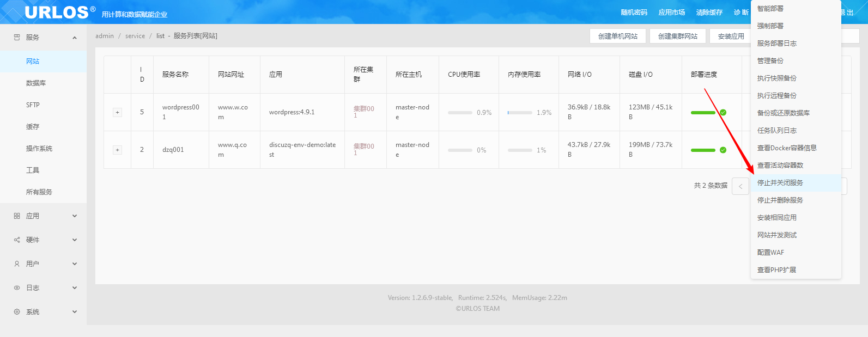Click the 用户 sidebar person icon

coord(17,264)
